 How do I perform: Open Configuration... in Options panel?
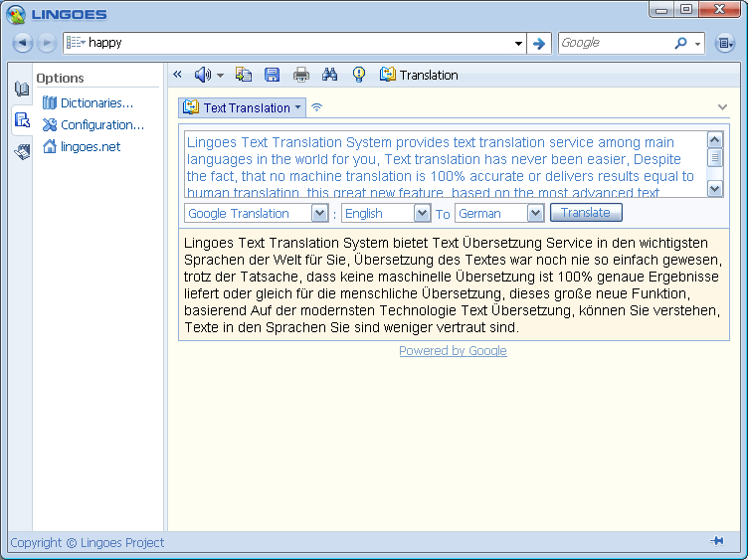[101, 124]
